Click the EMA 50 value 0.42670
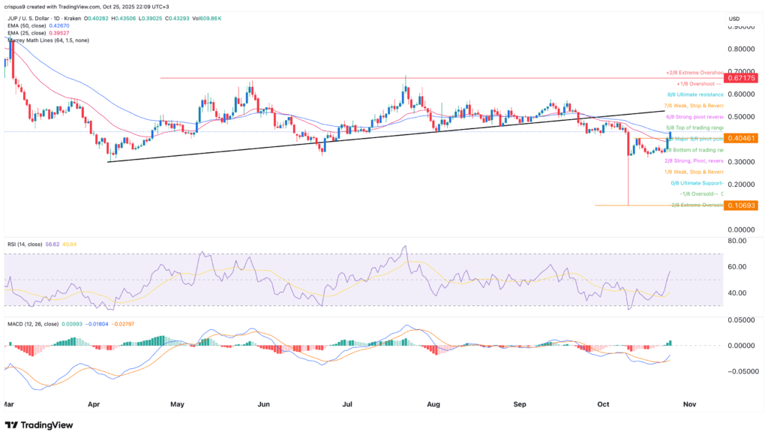This screenshot has height=438, width=768. pos(58,25)
